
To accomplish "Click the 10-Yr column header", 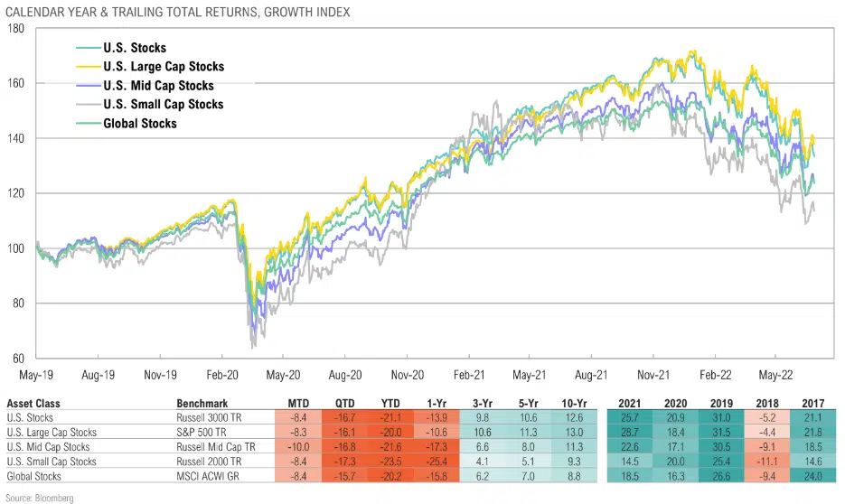I will pos(574,403).
